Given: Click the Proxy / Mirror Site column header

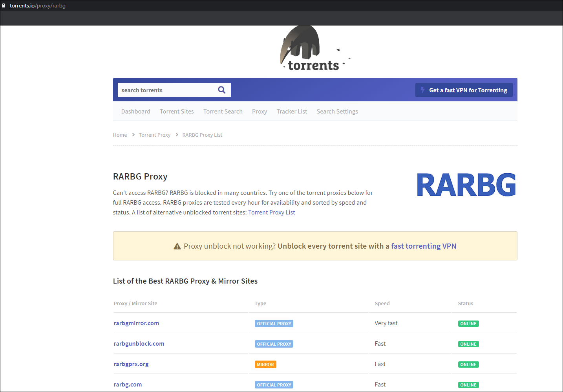Looking at the screenshot, I should (x=135, y=303).
